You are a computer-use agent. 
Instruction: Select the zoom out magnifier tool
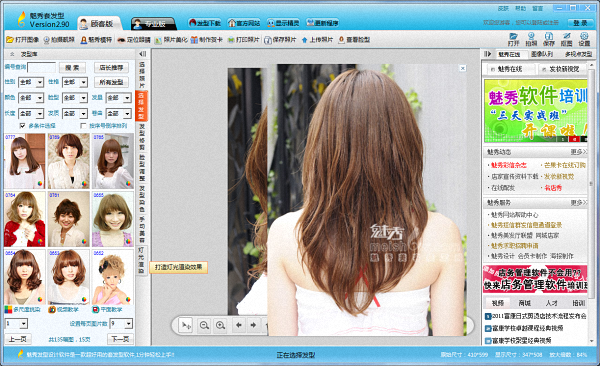pyautogui.click(x=204, y=325)
